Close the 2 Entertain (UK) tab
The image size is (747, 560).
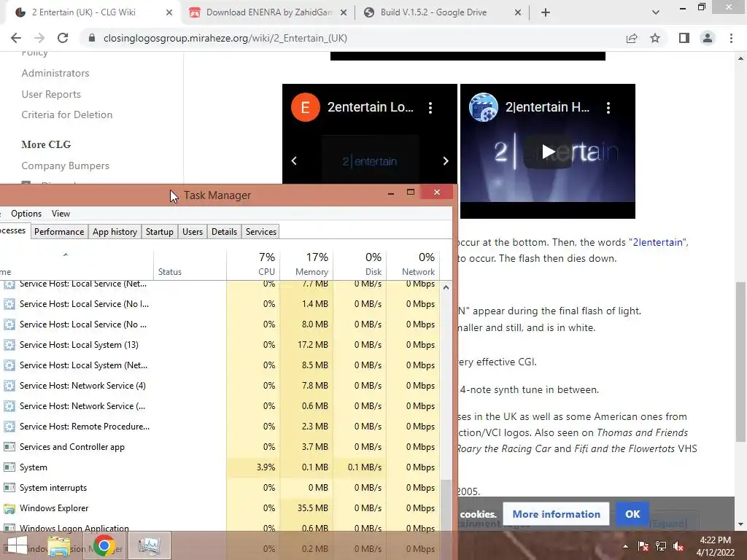click(x=169, y=12)
